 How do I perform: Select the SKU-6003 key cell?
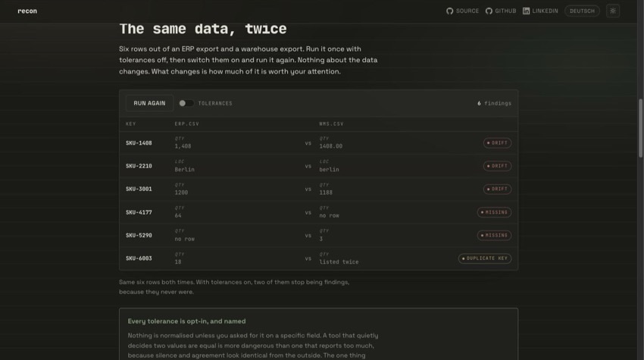(139, 258)
